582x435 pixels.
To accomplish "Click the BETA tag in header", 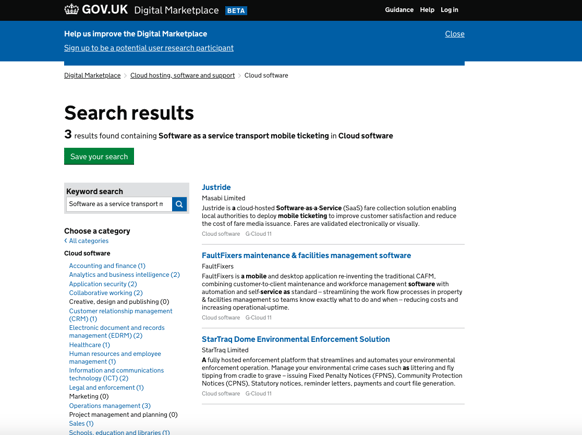I will click(x=236, y=11).
